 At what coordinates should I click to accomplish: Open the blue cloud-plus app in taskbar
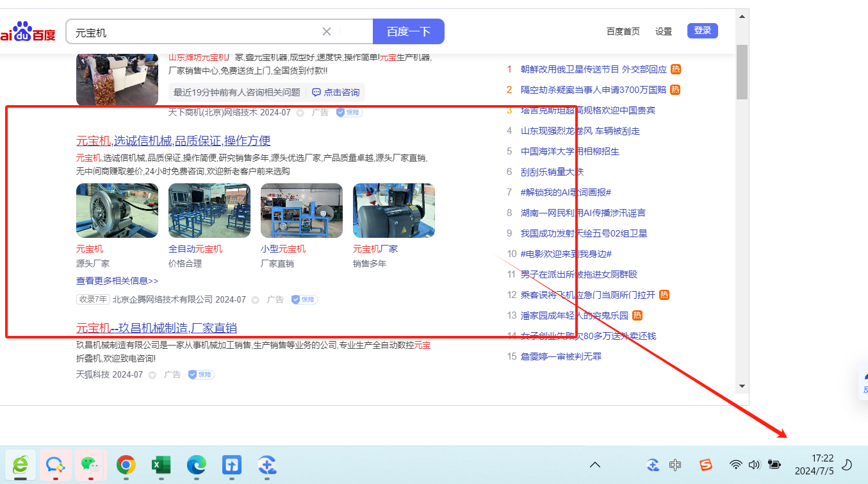pyautogui.click(x=266, y=465)
